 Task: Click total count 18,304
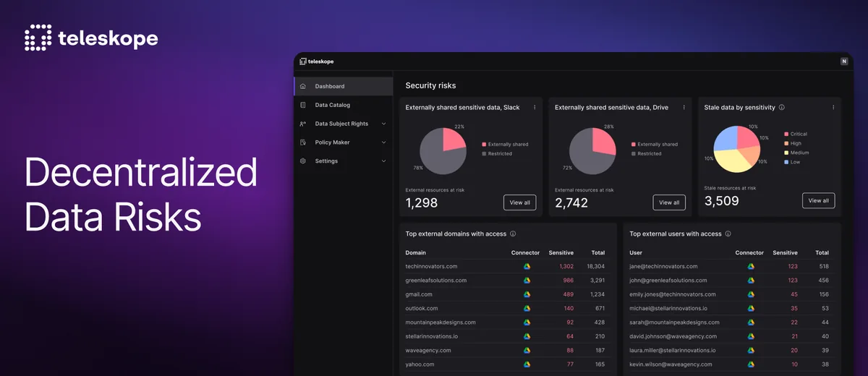point(595,266)
